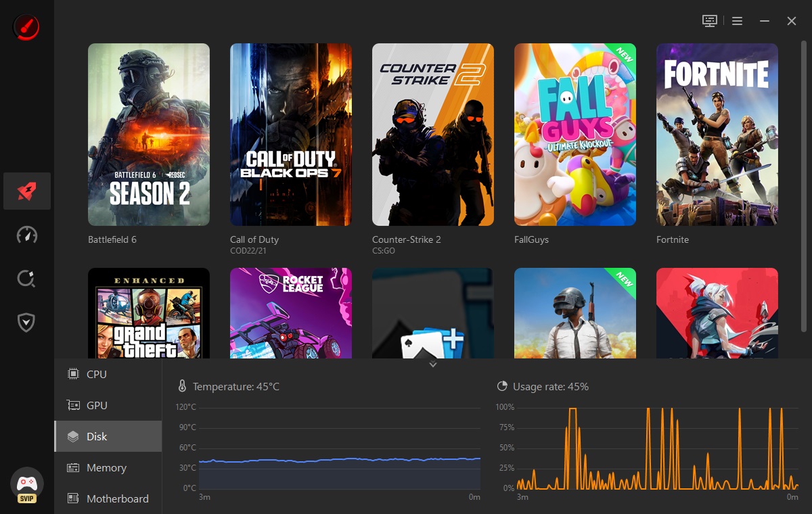Select the Disk monitor tab
Screen dimensions: 812x514
click(108, 436)
